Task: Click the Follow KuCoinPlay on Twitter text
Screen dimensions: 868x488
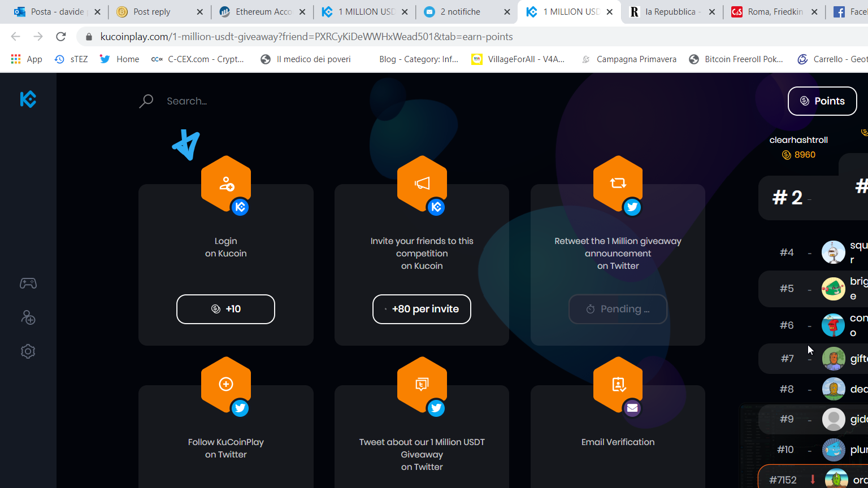Action: 226,448
